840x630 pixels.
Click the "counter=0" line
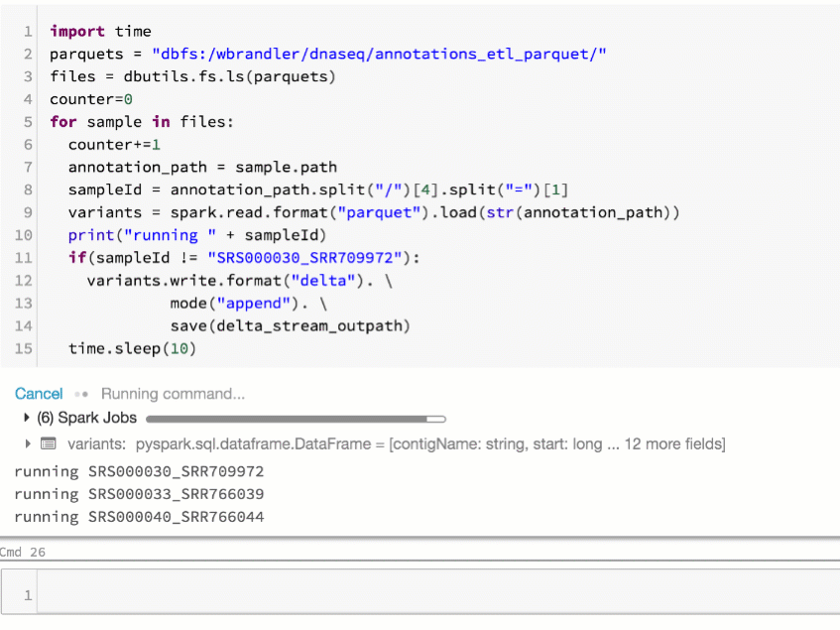(91, 99)
